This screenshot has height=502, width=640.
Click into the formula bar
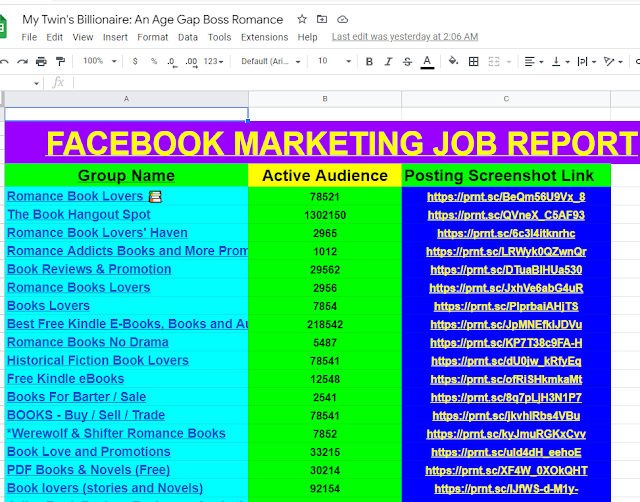point(355,83)
